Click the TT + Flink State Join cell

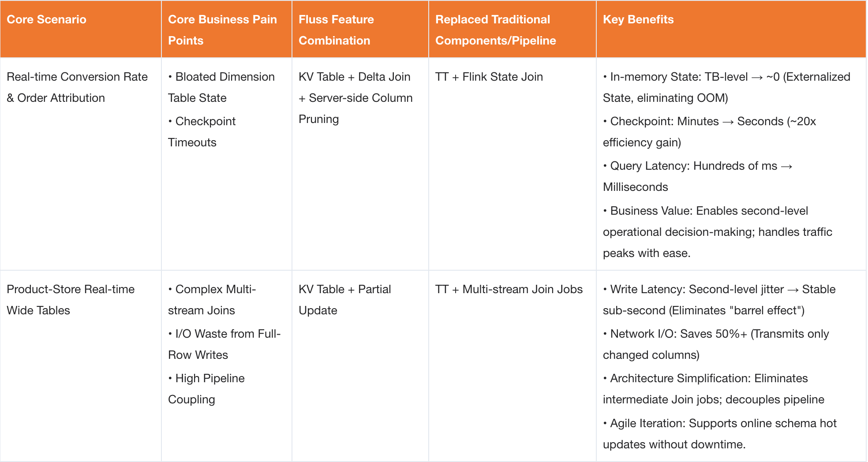(489, 77)
